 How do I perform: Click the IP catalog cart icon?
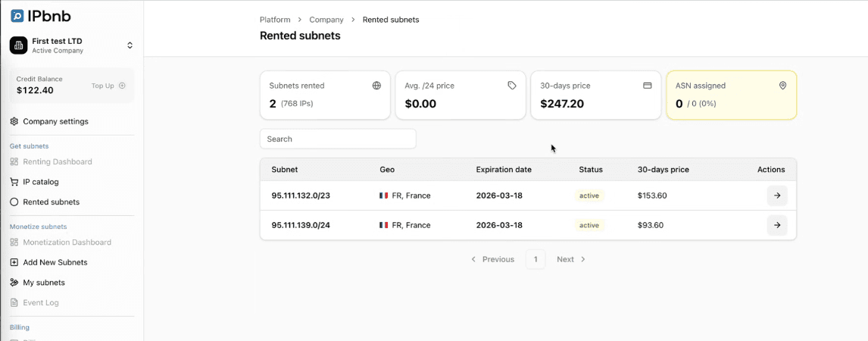tap(14, 182)
